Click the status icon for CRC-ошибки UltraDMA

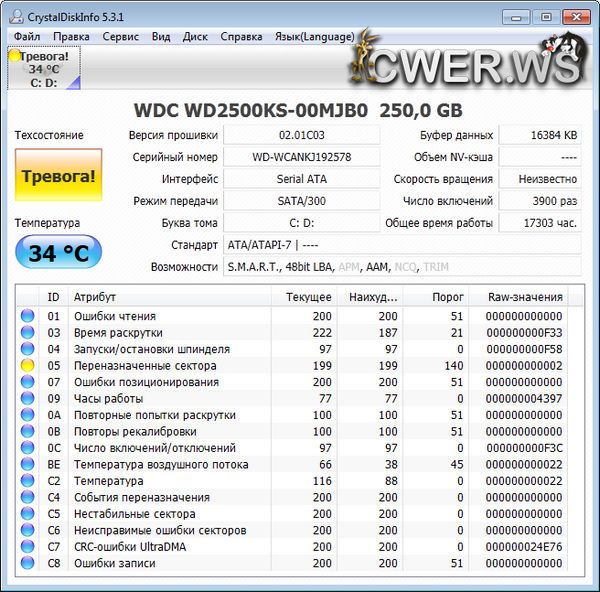coord(28,547)
